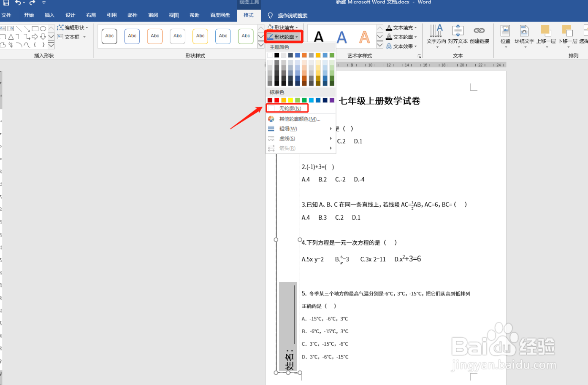Click the lightbulb tell-me search icon
Viewport: 588px width, 385px height.
pyautogui.click(x=271, y=16)
